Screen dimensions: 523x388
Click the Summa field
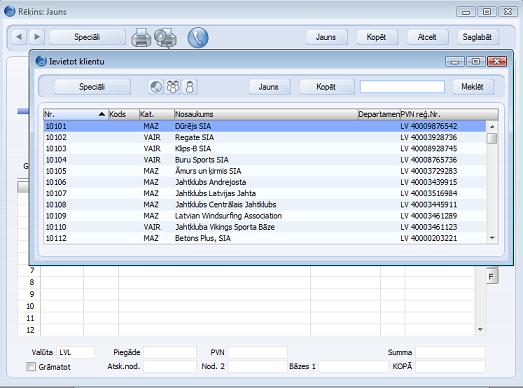(x=450, y=352)
